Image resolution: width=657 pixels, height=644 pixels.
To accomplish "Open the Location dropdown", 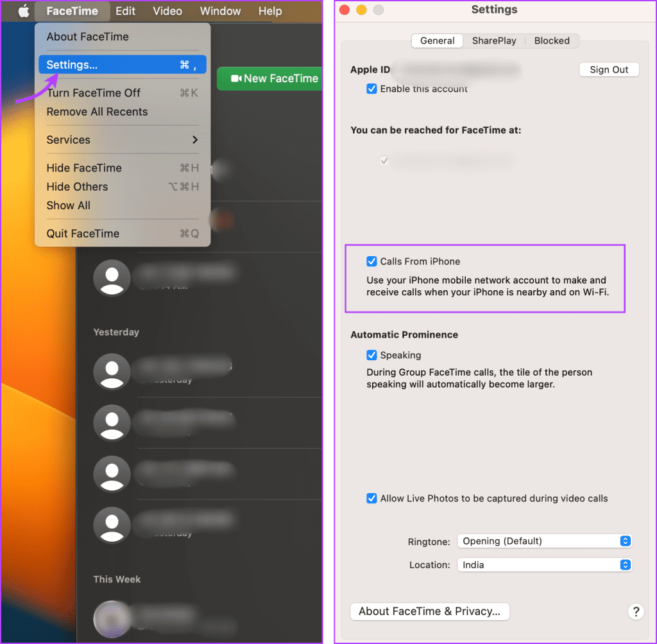I will 544,565.
